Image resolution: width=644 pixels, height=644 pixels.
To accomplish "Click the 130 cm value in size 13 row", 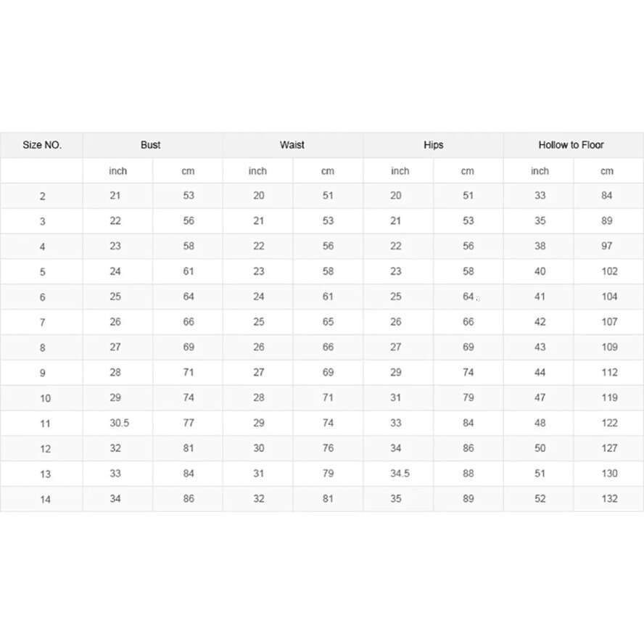I will [609, 474].
